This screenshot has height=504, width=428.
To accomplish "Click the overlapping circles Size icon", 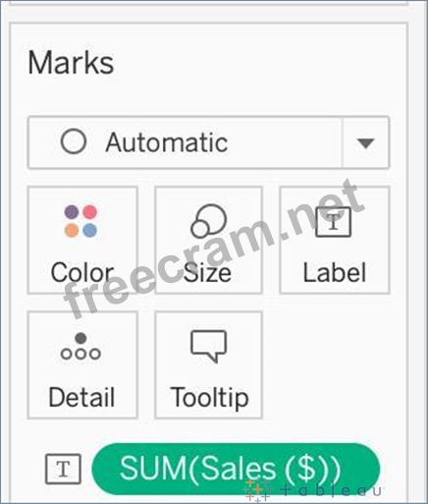I will [208, 221].
